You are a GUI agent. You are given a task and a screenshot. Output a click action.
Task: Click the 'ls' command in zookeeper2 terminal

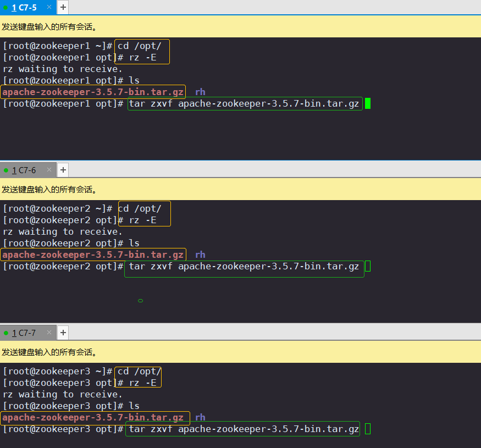[x=134, y=243]
